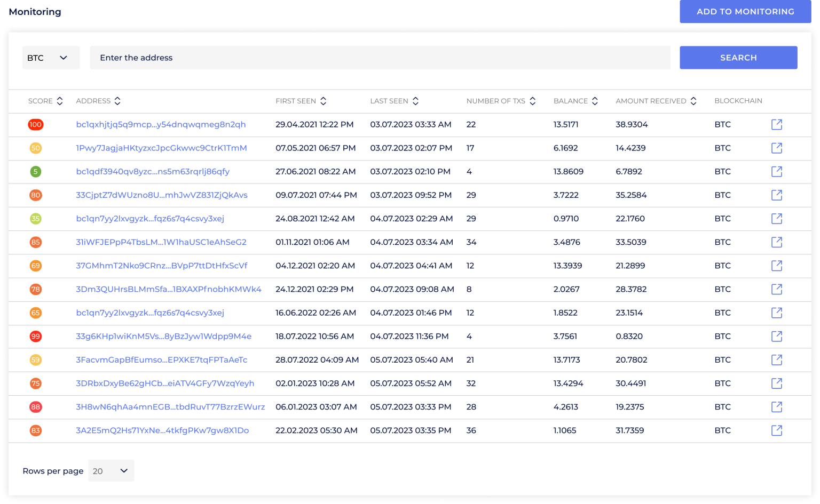This screenshot has width=820, height=504.
Task: Open external link for 31iWFJEPpP4TbsLM row
Action: (x=777, y=242)
